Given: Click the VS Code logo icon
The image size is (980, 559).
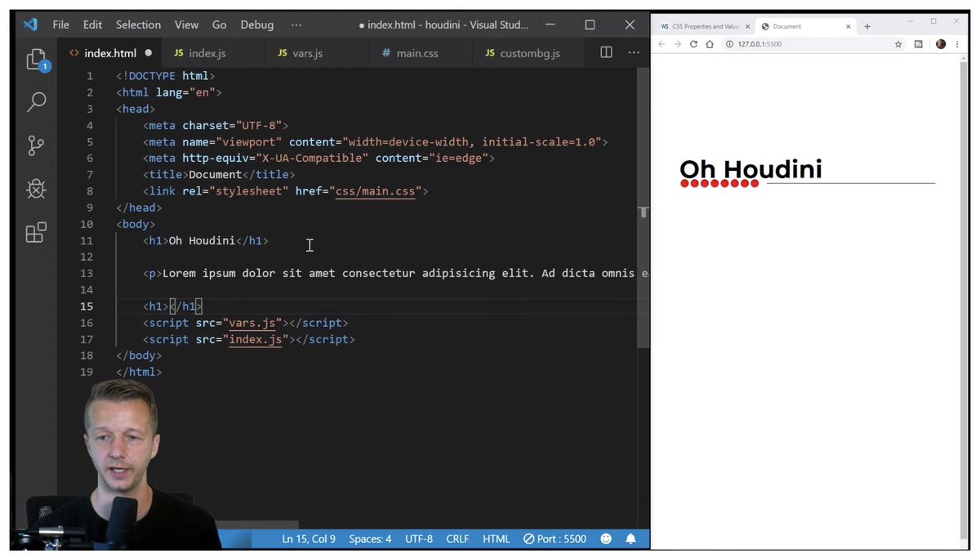Looking at the screenshot, I should coord(30,25).
